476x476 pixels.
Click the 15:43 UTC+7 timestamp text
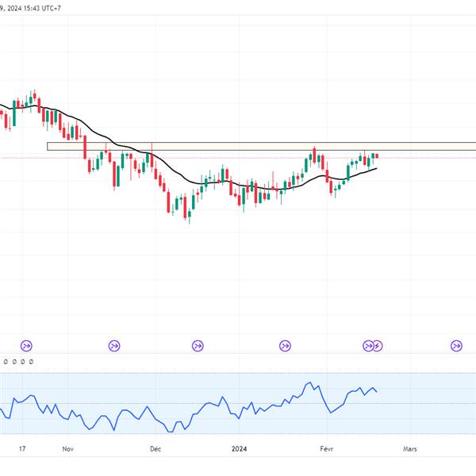42,8
